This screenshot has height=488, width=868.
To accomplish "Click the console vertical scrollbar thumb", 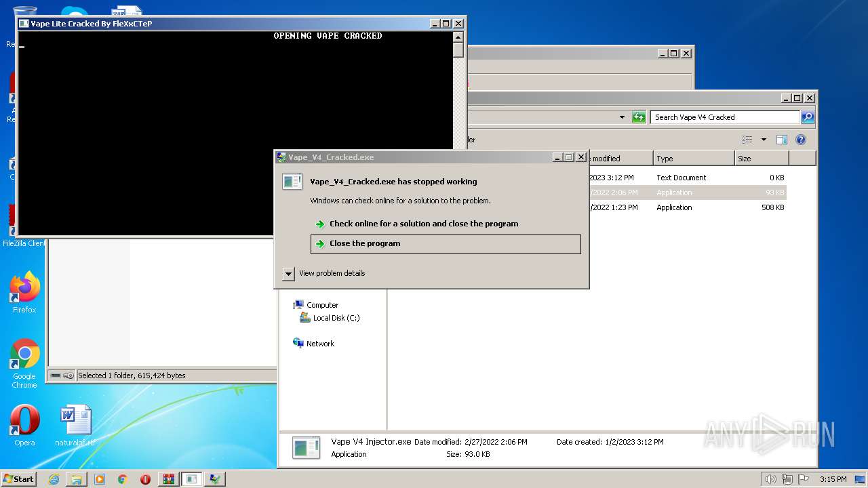I will [458, 50].
